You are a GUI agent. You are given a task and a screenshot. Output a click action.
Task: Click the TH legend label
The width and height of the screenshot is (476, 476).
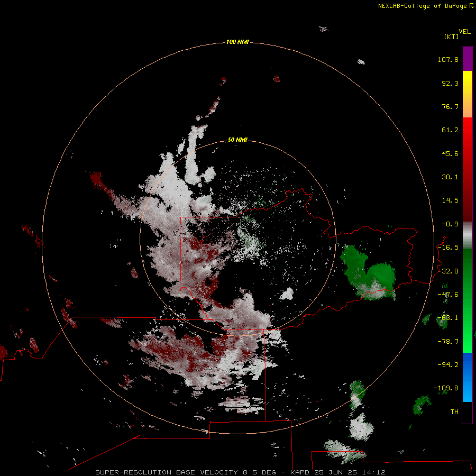click(x=454, y=412)
